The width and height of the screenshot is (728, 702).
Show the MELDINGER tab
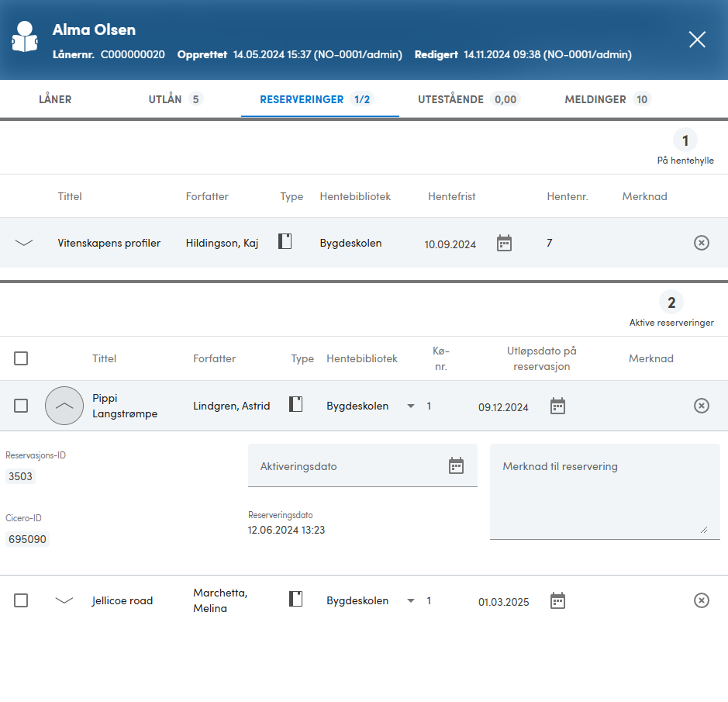(x=607, y=99)
